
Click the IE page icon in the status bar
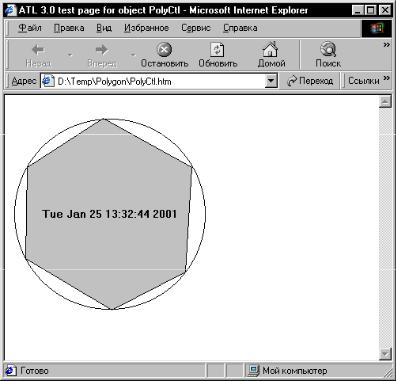point(11,370)
